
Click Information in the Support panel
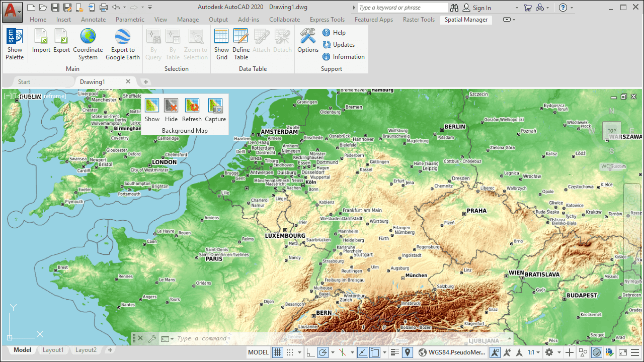(x=344, y=57)
